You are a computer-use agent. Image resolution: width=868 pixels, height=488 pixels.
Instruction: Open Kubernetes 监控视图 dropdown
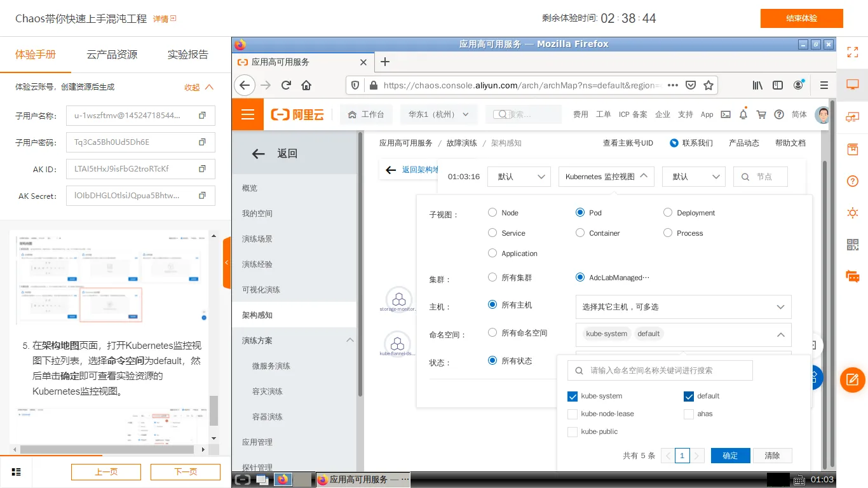(607, 177)
